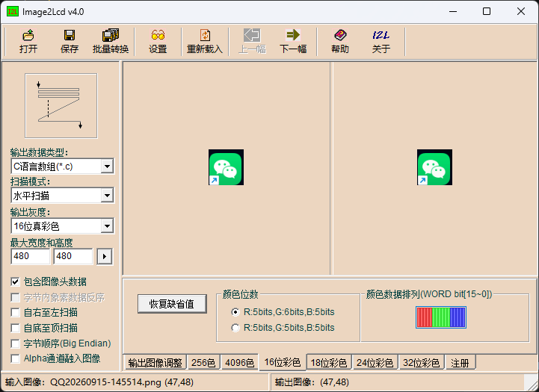Click the input WeChat image preview
Screen dimensions: 539x392
point(227,167)
